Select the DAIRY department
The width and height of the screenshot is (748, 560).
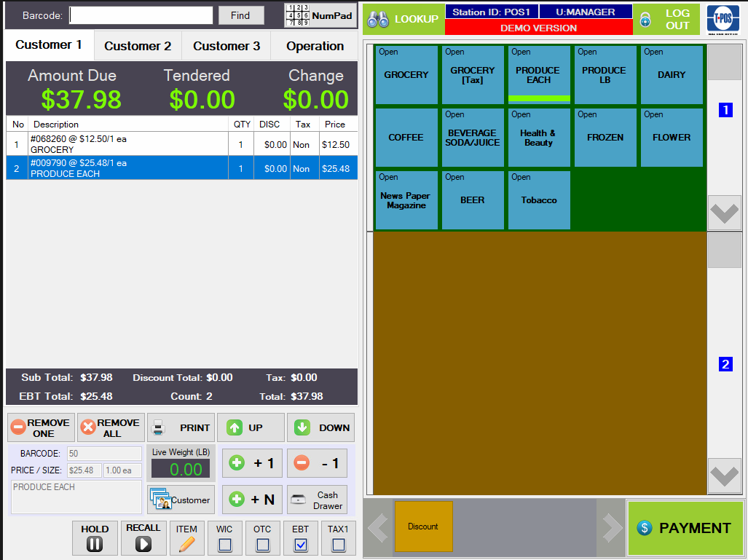[x=672, y=75]
